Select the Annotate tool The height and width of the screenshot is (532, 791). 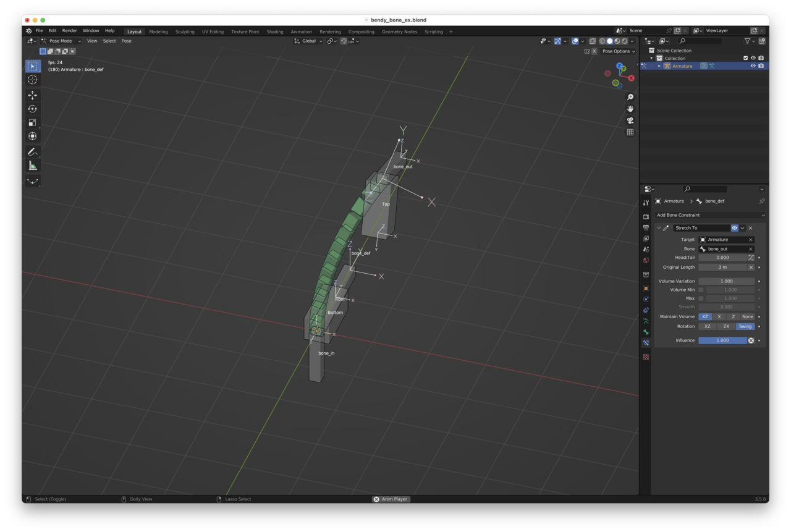(33, 152)
